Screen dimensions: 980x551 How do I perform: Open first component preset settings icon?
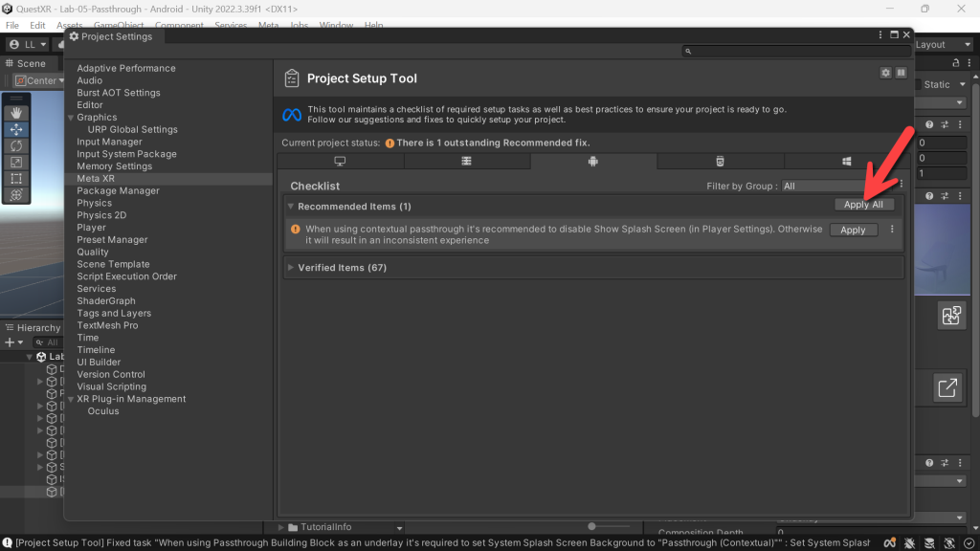(945, 125)
